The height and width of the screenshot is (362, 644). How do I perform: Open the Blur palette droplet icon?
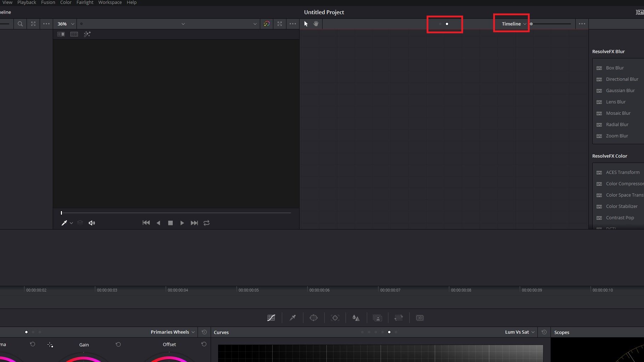click(x=356, y=318)
